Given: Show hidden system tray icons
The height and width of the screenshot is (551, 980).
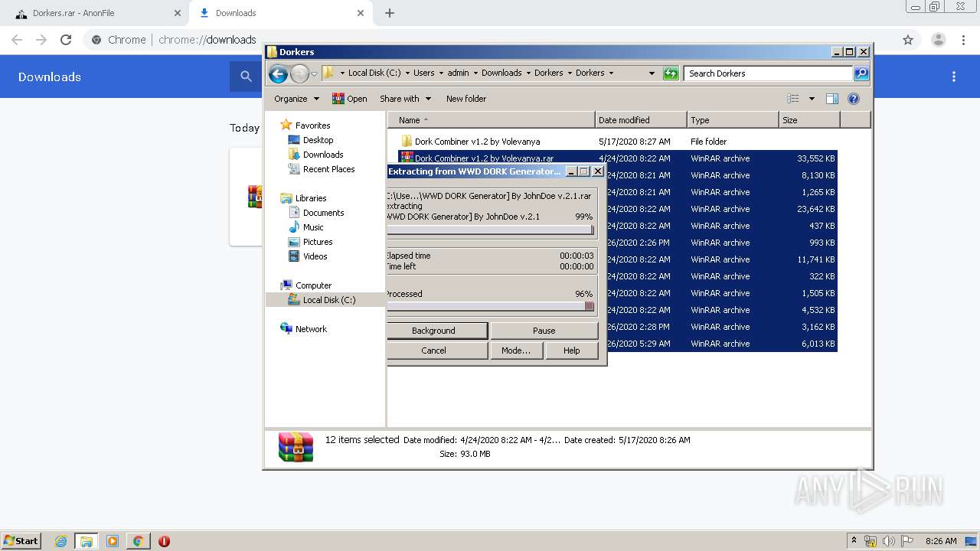Looking at the screenshot, I should (854, 541).
